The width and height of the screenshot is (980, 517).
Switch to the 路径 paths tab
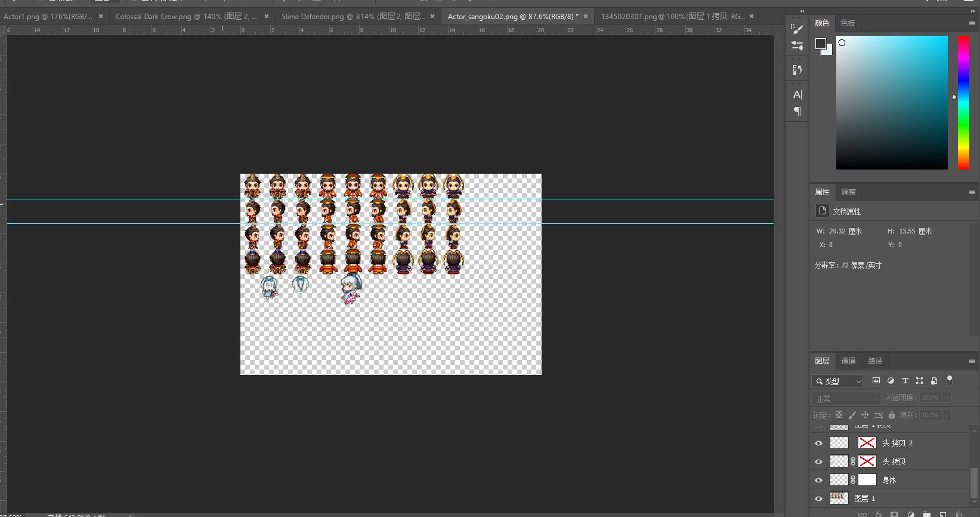click(x=875, y=361)
